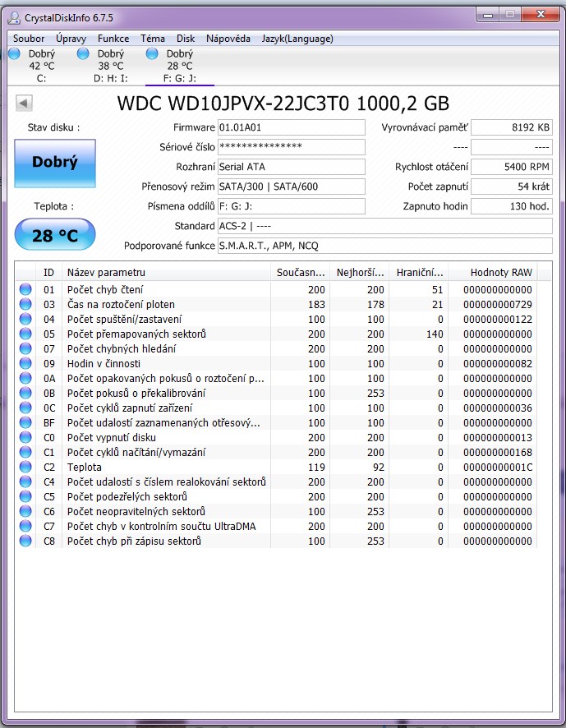The image size is (566, 728).
Task: Click status icon for attribute 07
Action: tap(25, 348)
